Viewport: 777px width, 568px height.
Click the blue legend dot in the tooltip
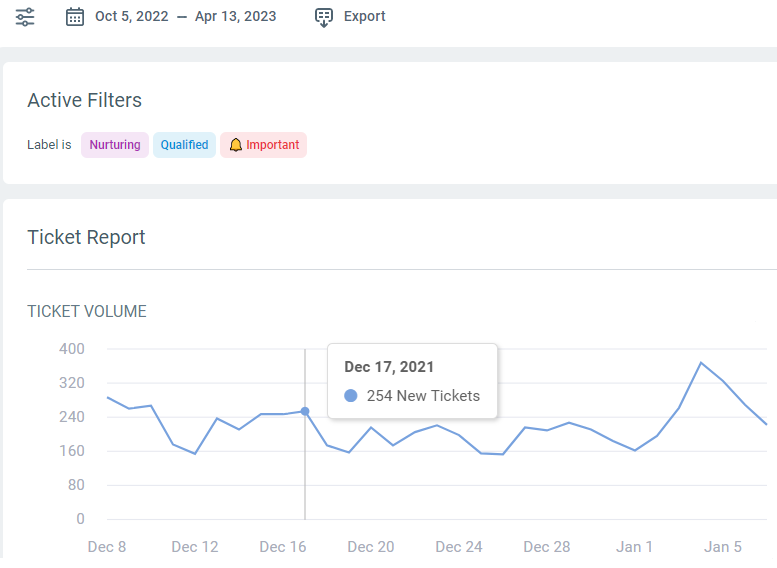(x=350, y=396)
